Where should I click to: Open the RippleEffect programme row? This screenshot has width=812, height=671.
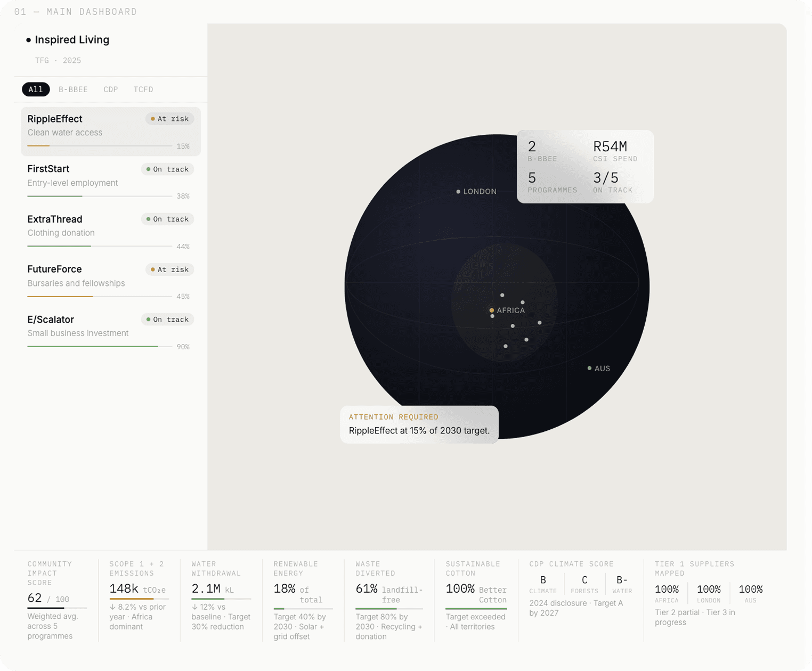click(x=111, y=132)
